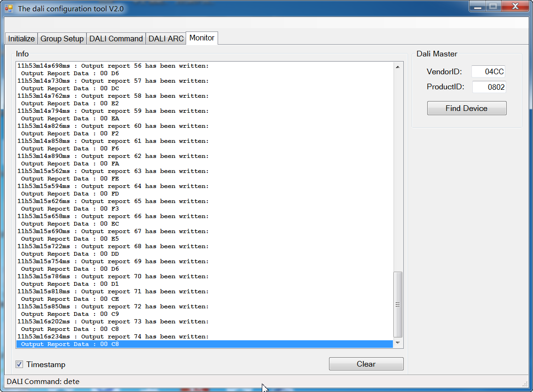
Task: Click the Find Device button
Action: pyautogui.click(x=466, y=108)
